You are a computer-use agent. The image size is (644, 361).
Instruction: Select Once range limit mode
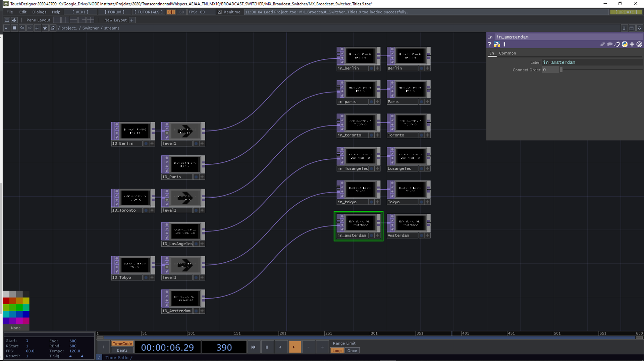(x=352, y=351)
